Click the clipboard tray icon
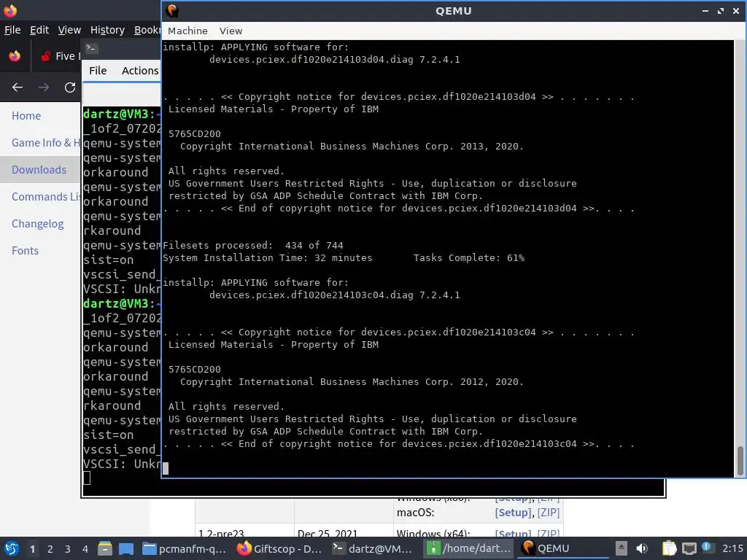 click(x=669, y=548)
